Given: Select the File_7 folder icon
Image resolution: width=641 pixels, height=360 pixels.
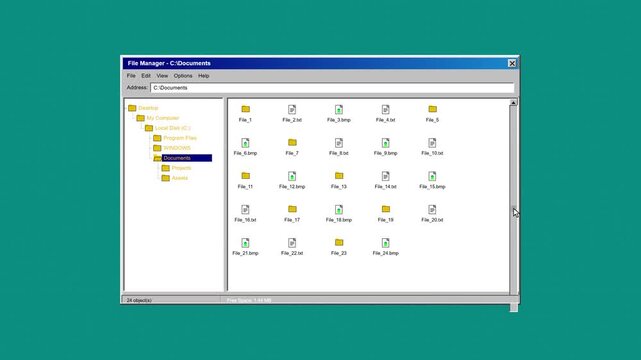Looking at the screenshot, I should [x=292, y=143].
